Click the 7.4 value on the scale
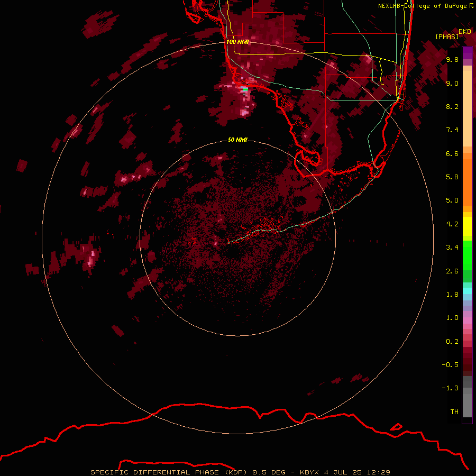This screenshot has height=476, width=476. point(452,130)
